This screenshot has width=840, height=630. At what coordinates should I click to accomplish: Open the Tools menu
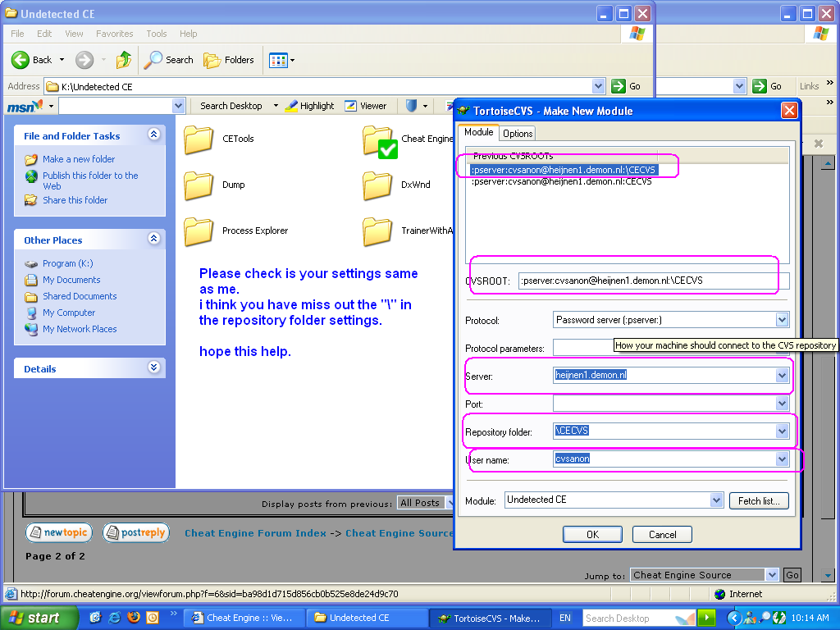pos(157,34)
